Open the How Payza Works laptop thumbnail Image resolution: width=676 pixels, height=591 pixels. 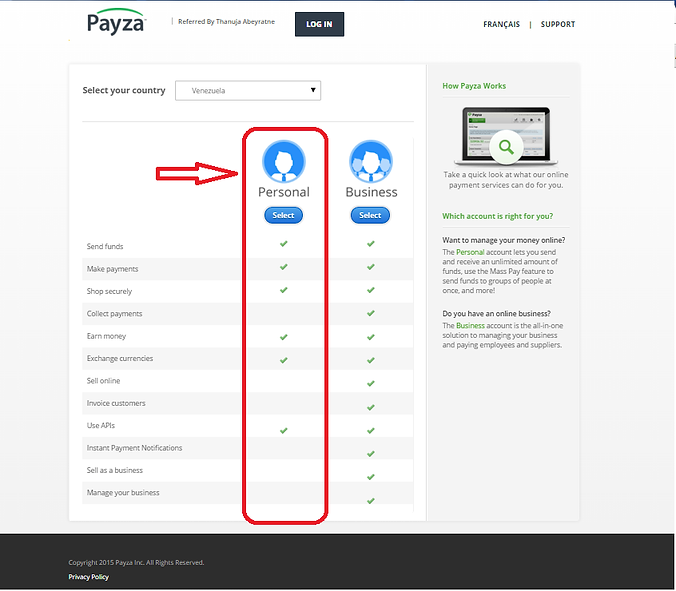coord(506,136)
